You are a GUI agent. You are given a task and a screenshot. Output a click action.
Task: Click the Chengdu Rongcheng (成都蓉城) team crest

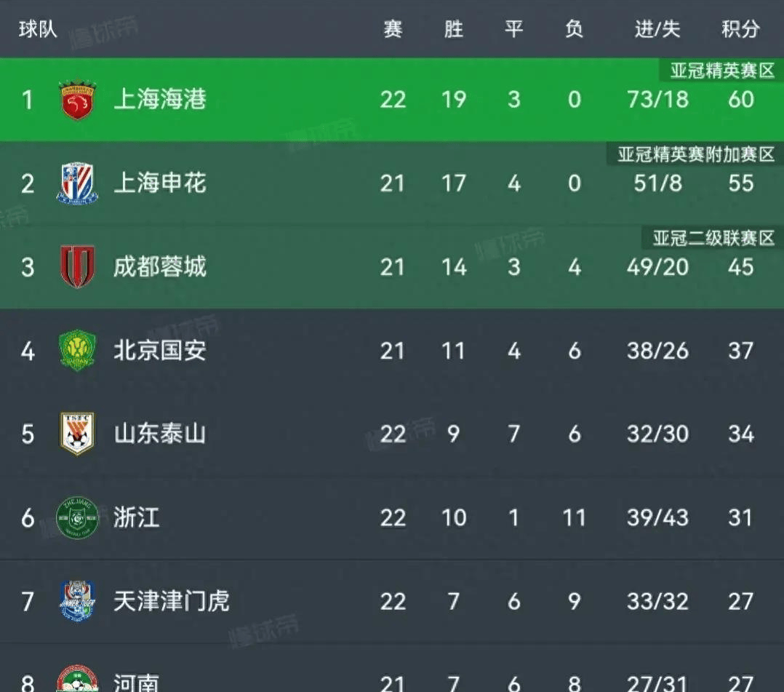(77, 267)
